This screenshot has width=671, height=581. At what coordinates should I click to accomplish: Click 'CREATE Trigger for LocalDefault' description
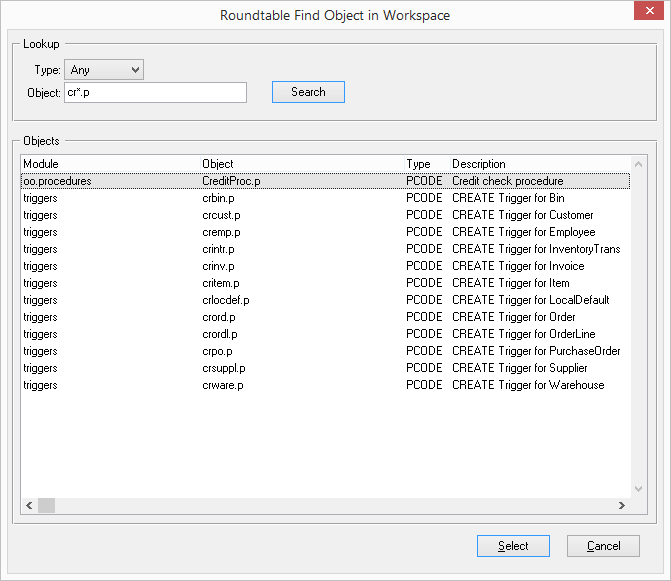point(531,300)
